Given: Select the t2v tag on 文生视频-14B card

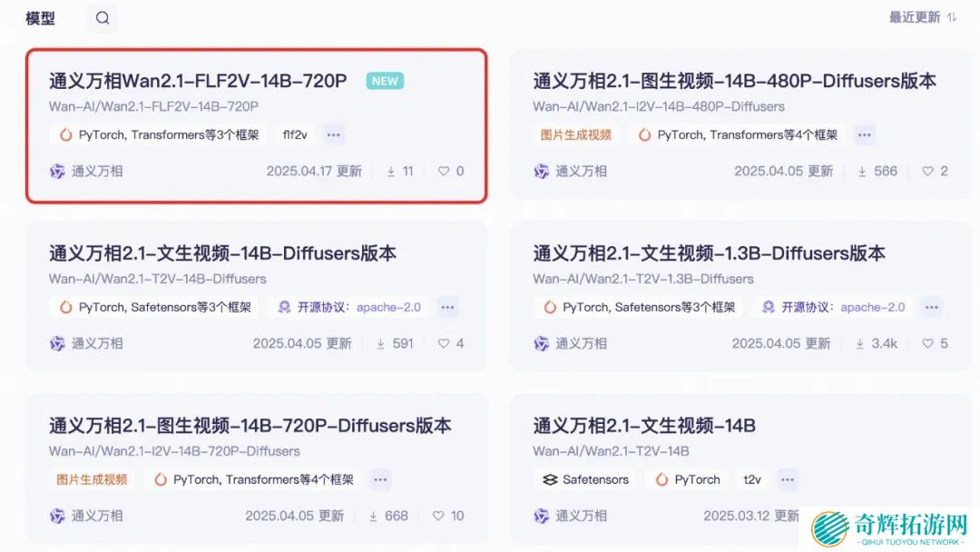Looking at the screenshot, I should click(752, 479).
